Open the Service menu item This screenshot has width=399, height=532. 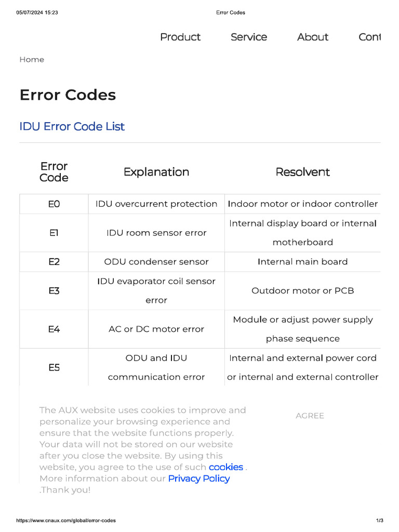(x=249, y=37)
